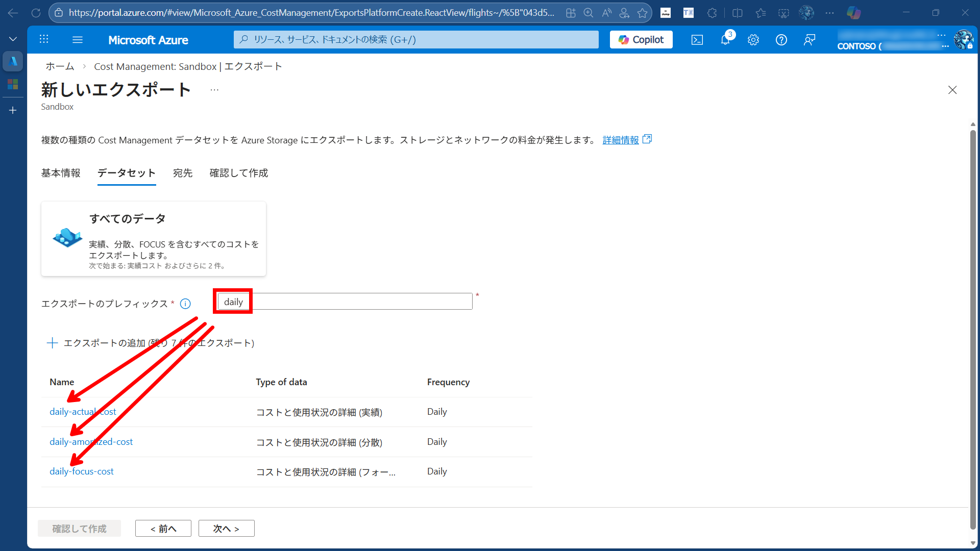Click the info icon beside エクスポートのプレフィックス
The width and height of the screenshot is (980, 551).
point(185,304)
